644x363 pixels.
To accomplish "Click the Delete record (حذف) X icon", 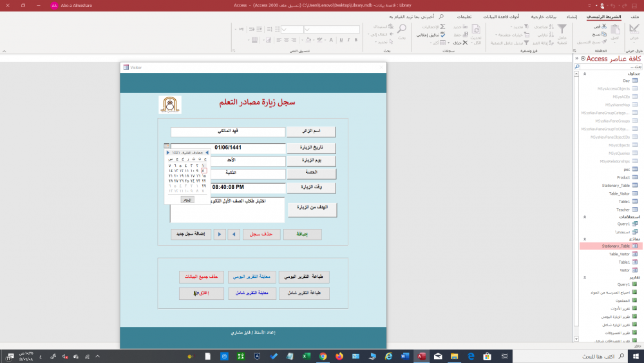I will click(465, 43).
